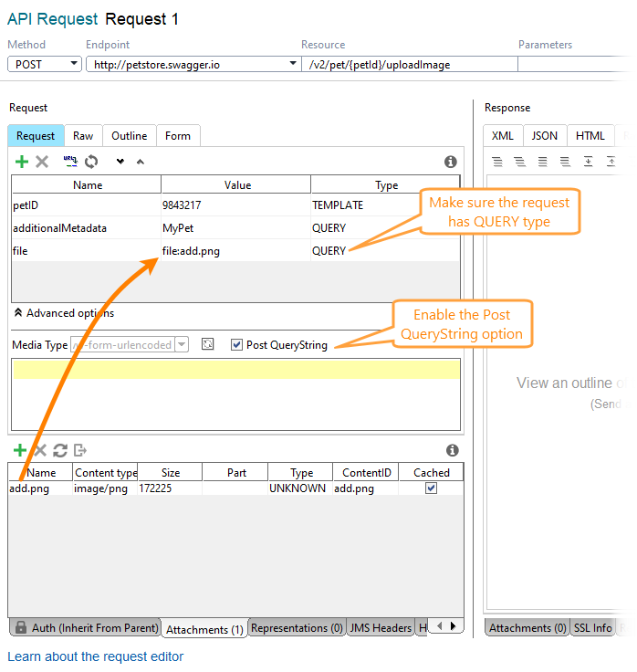The height and width of the screenshot is (672, 637).
Task: Reload the attachment
Action: point(60,450)
